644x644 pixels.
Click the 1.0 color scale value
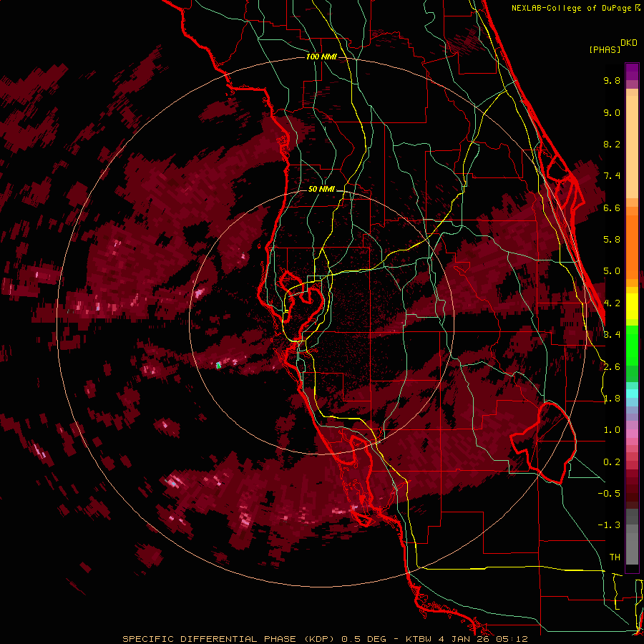click(612, 430)
